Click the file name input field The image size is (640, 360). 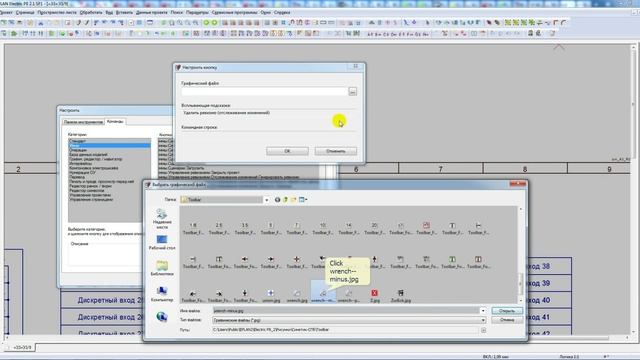[346, 311]
